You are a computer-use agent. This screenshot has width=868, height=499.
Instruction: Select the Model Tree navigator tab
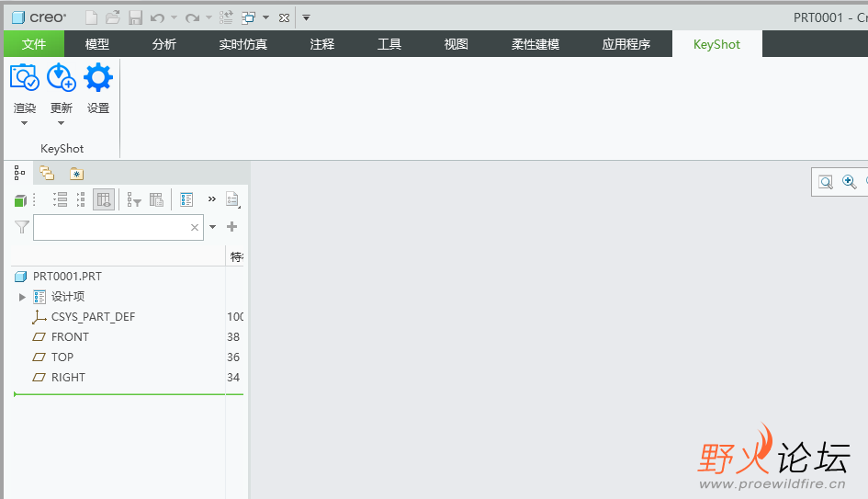tap(20, 174)
